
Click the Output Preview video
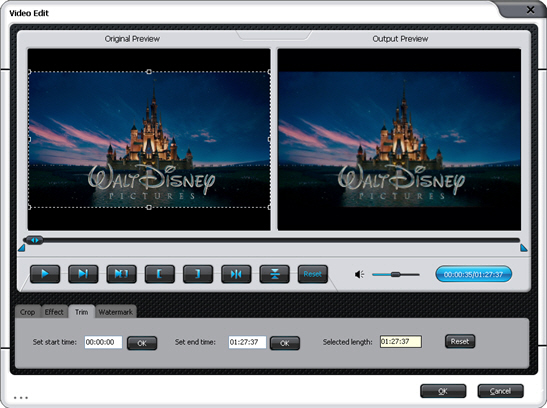(x=399, y=139)
